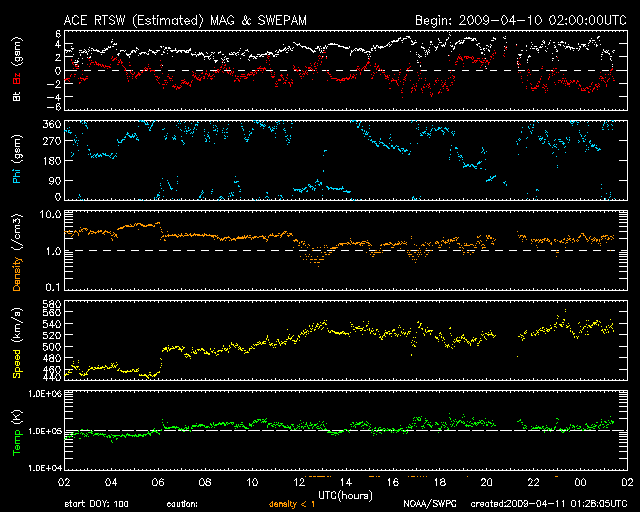Click the 06 hour tick on time axis
640x512 pixels.
160,481
